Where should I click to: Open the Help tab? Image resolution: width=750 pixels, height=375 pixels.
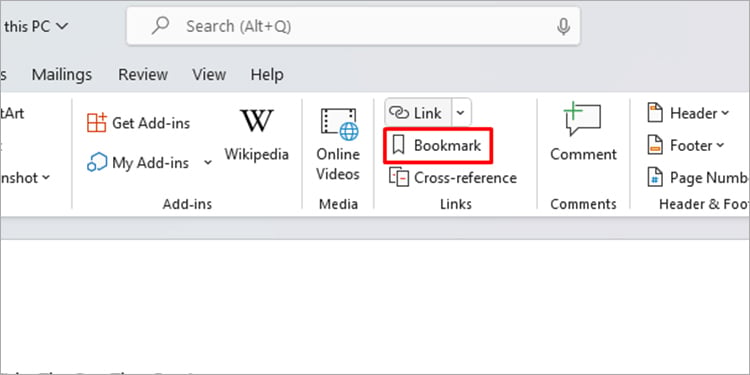(x=267, y=75)
